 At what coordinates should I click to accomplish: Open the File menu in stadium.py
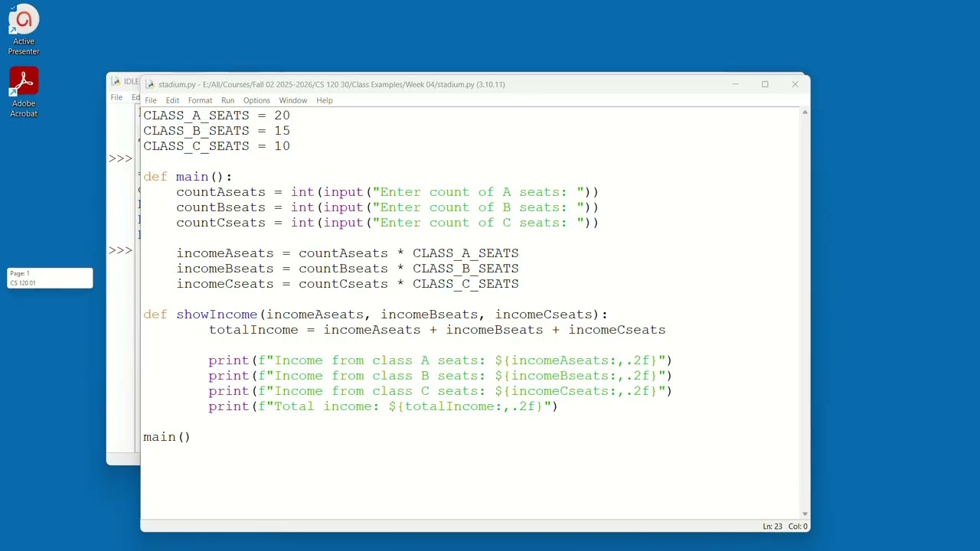tap(151, 100)
